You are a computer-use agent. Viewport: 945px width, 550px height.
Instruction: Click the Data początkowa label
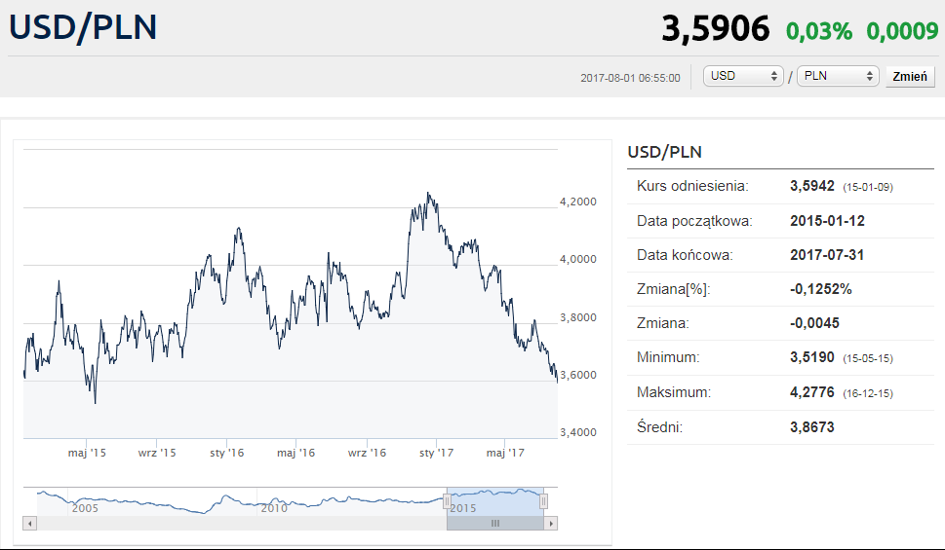(695, 221)
